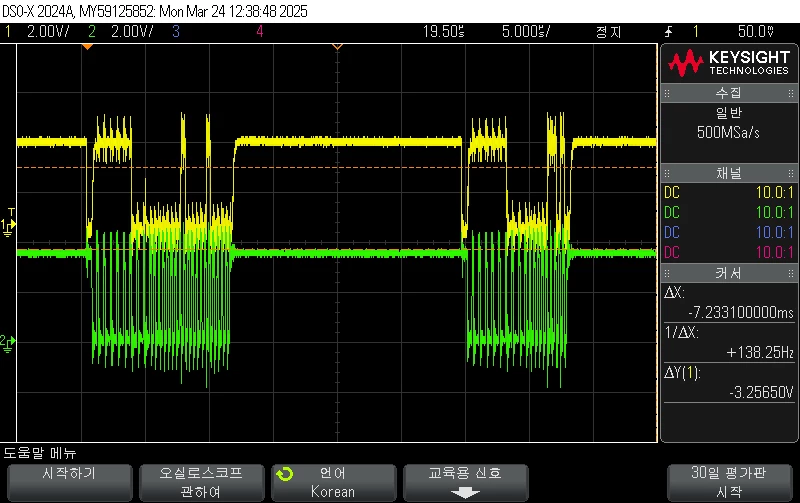The image size is (800, 503).
Task: Click the orange trigger position marker at top
Action: point(87,46)
